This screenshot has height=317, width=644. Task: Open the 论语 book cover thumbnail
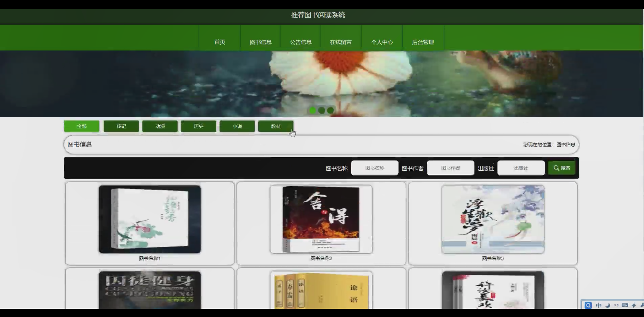click(321, 290)
